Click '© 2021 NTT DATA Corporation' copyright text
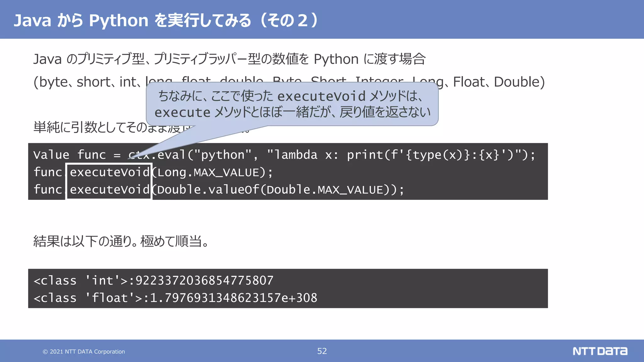This screenshot has height=362, width=644. pyautogui.click(x=84, y=352)
